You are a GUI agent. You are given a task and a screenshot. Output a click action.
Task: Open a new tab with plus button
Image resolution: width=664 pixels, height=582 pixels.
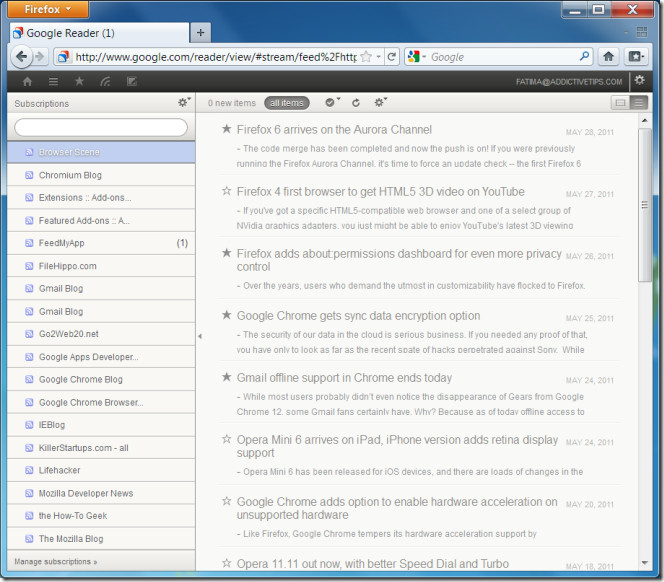(200, 33)
